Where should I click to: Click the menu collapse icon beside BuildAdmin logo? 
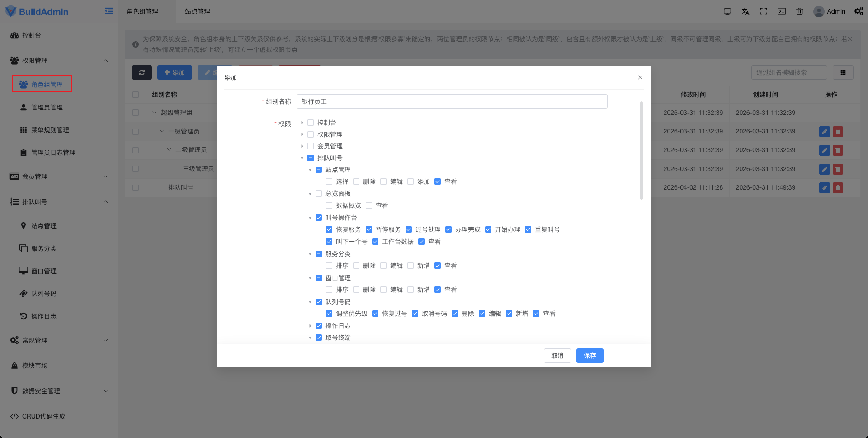[109, 11]
